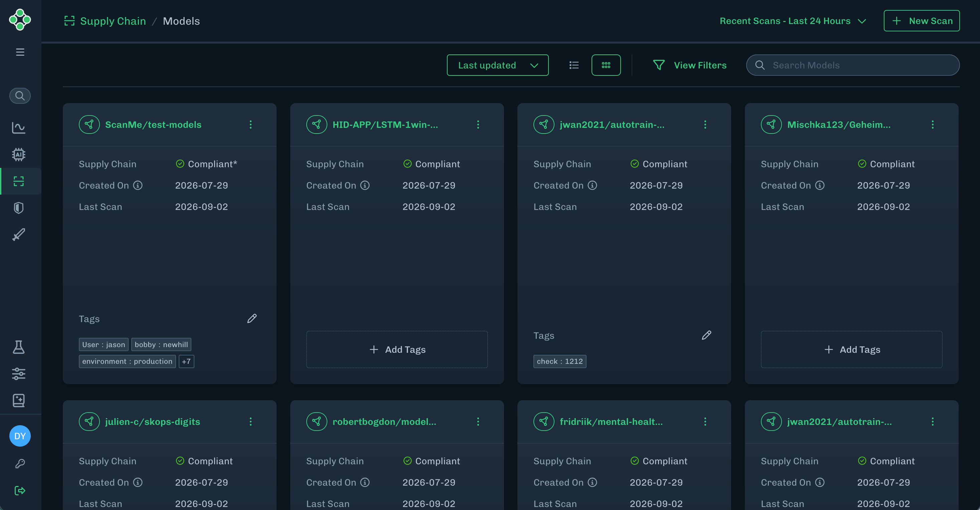Open the flask experiments sidebar icon
This screenshot has height=510, width=980.
pos(19,347)
